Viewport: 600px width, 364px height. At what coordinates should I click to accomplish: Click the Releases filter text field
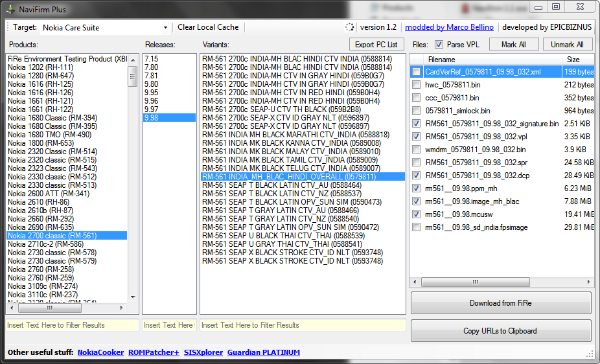[169, 325]
